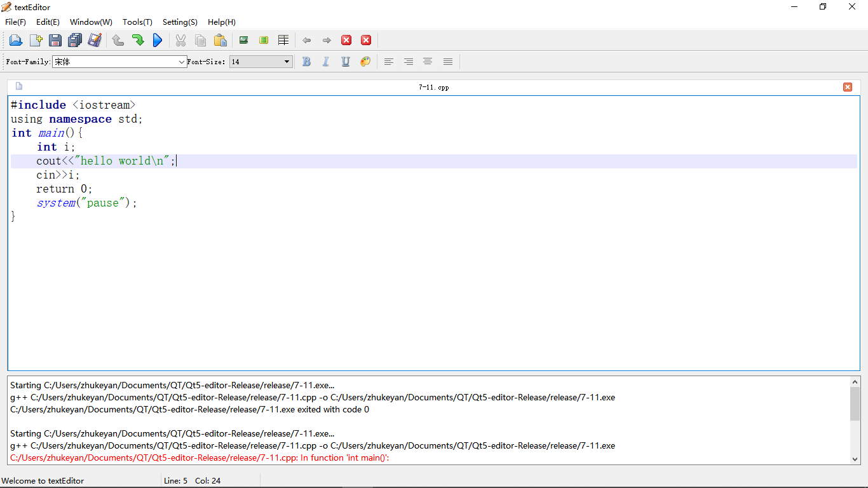This screenshot has height=488, width=868.
Task: Copy selection with the copy icon
Action: point(200,40)
